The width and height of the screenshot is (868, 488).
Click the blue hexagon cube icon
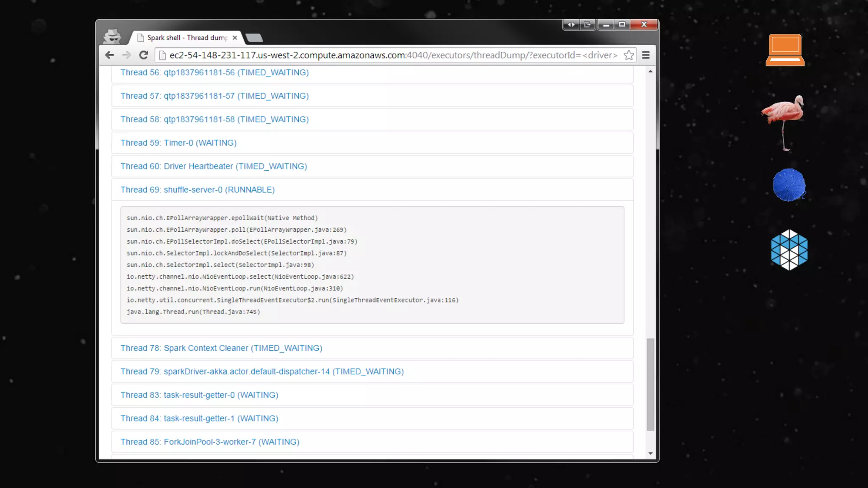789,250
